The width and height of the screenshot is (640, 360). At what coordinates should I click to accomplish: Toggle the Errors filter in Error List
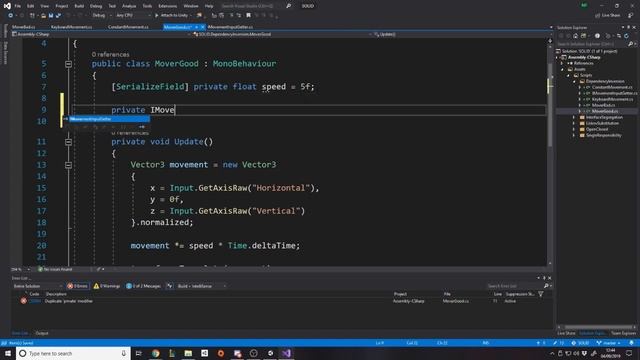coord(78,286)
